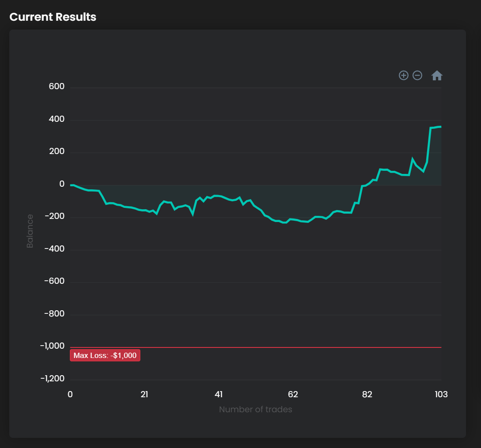Screen dimensions: 481x448
Task: Click the 21 x-axis label
Action: [144, 394]
